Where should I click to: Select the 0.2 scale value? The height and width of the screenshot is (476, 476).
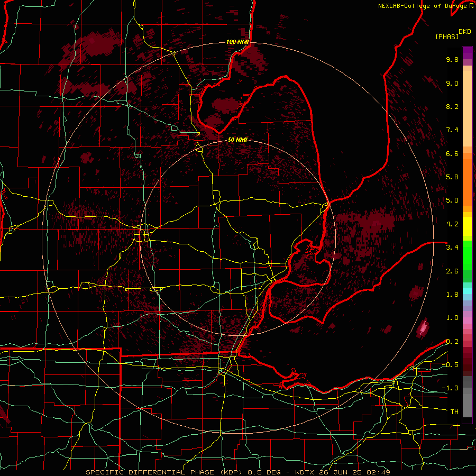tap(452, 342)
